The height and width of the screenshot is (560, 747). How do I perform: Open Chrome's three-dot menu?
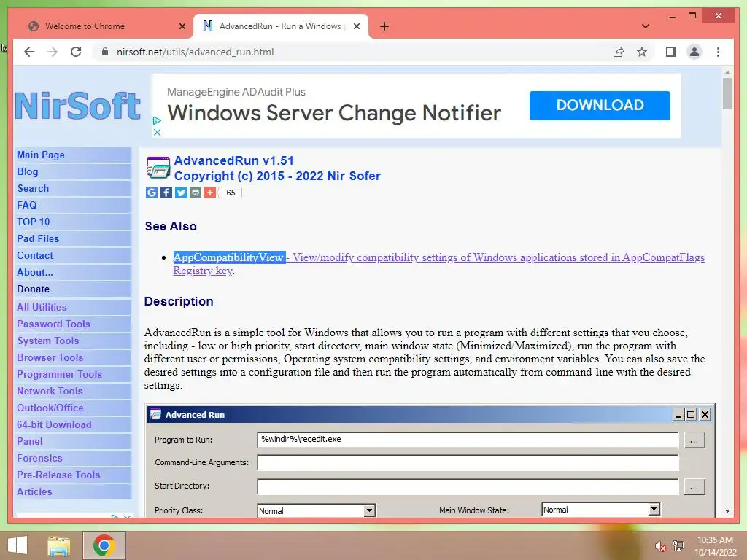pyautogui.click(x=718, y=52)
